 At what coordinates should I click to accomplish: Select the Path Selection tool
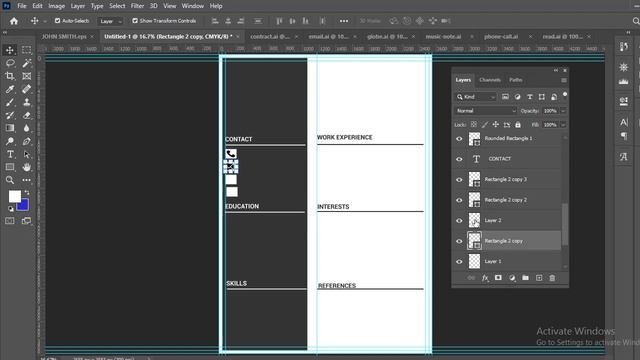click(x=27, y=154)
